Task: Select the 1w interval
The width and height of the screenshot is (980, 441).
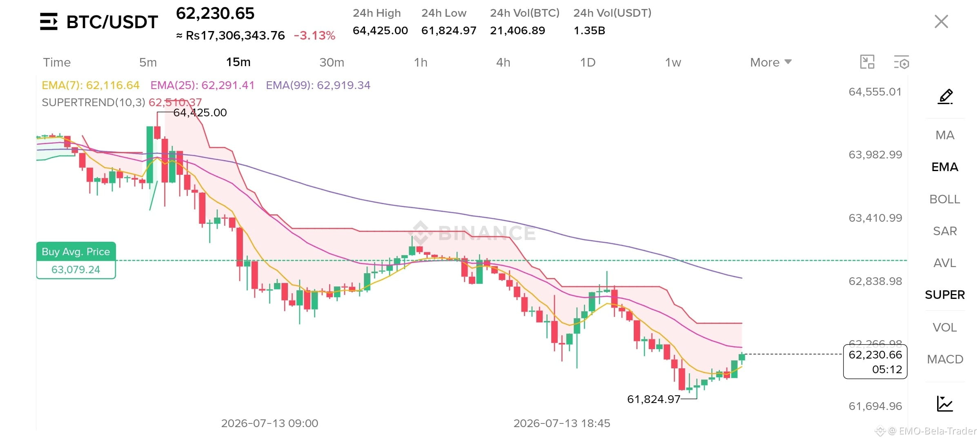Action: pos(673,62)
